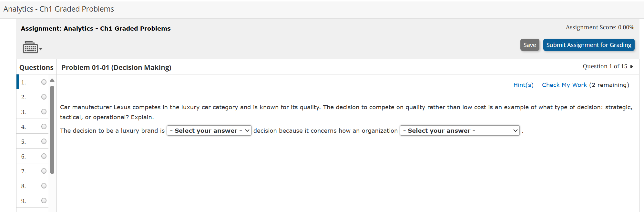Viewport: 644px width, 212px height.
Task: Click Check My Work link
Action: pos(564,85)
